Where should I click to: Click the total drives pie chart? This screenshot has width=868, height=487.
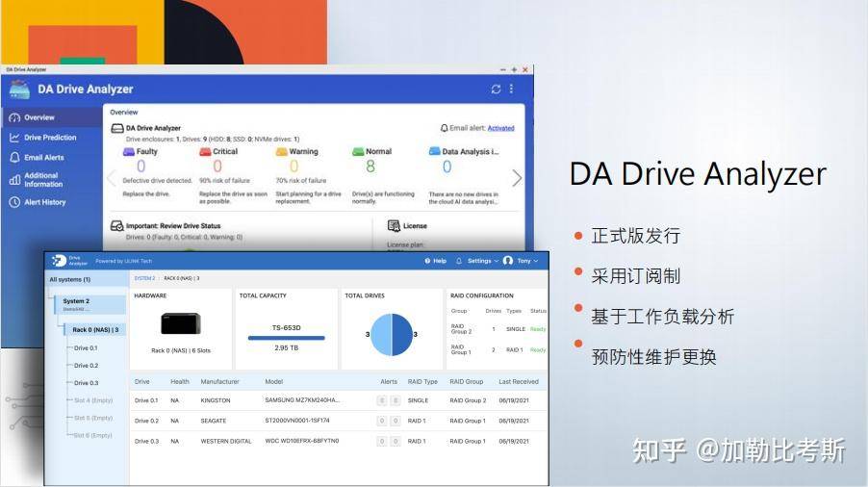click(x=392, y=334)
